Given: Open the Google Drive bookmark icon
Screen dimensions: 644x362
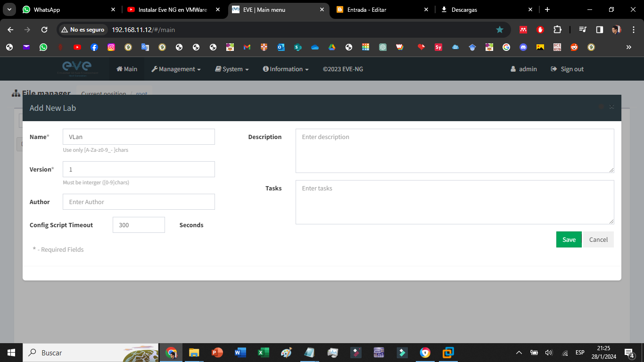Looking at the screenshot, I should (x=332, y=47).
